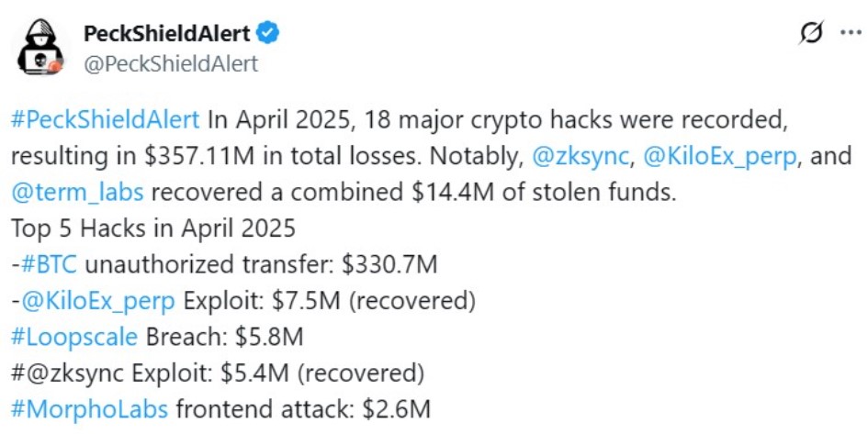Open the Grok slashed-circle icon
This screenshot has height=434, width=868.
811,34
